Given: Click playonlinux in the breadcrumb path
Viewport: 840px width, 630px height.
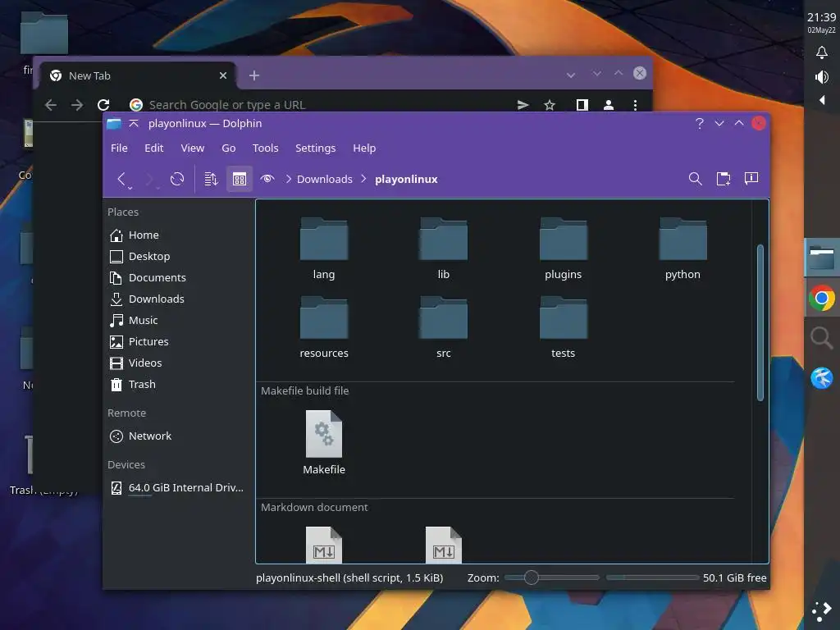Looking at the screenshot, I should [x=406, y=179].
